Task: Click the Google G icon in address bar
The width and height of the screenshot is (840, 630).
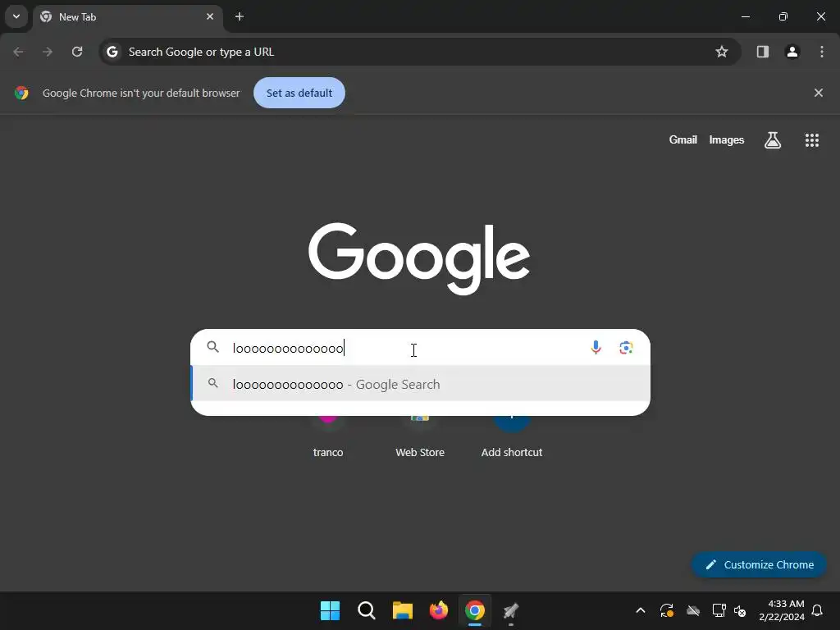Action: pyautogui.click(x=112, y=52)
